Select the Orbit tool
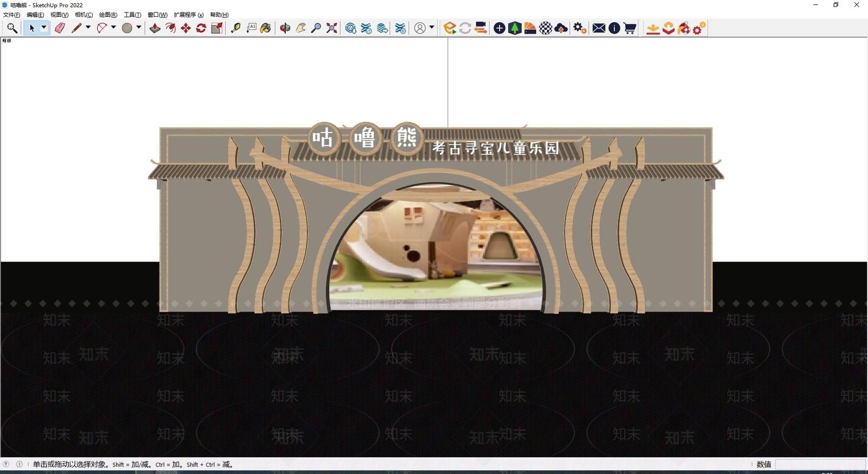The width and height of the screenshot is (868, 474). 285,28
